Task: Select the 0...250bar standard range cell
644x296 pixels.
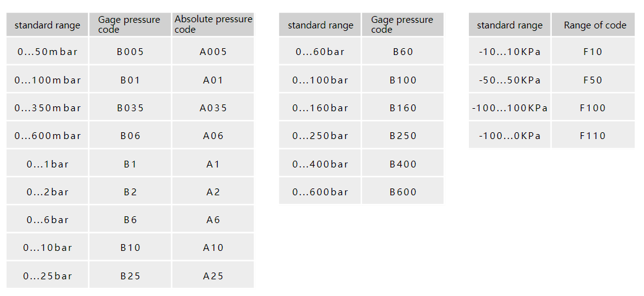Action: [x=320, y=136]
